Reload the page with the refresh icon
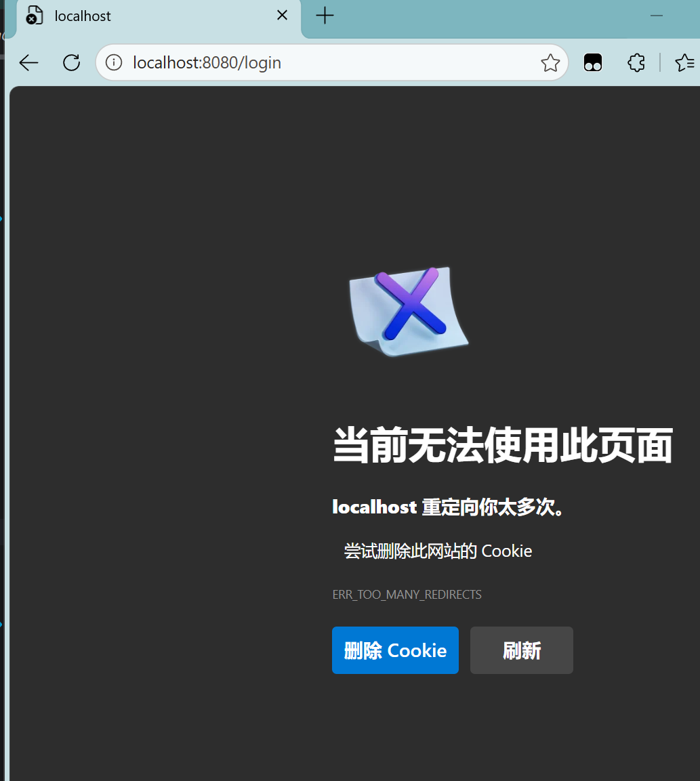Screen dimensions: 700x781 point(71,63)
